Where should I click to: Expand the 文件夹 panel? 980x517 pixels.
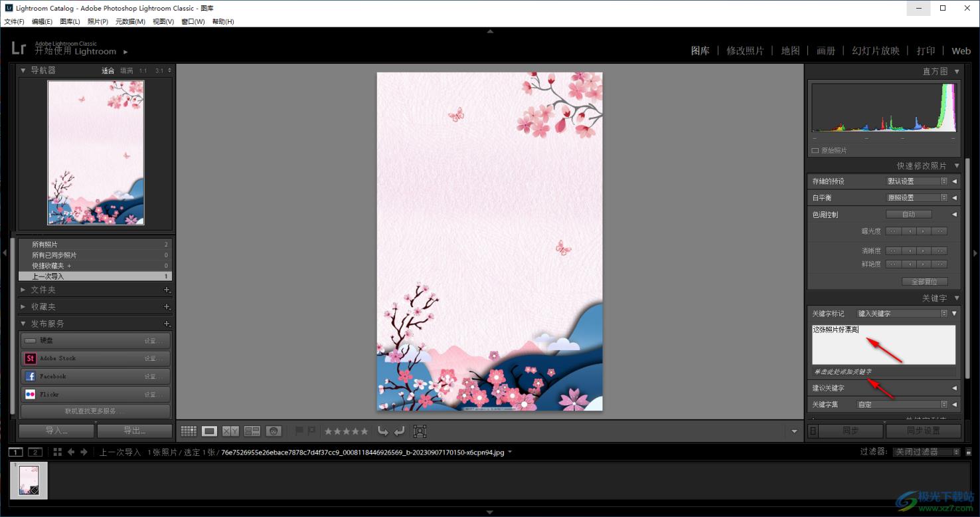24,290
